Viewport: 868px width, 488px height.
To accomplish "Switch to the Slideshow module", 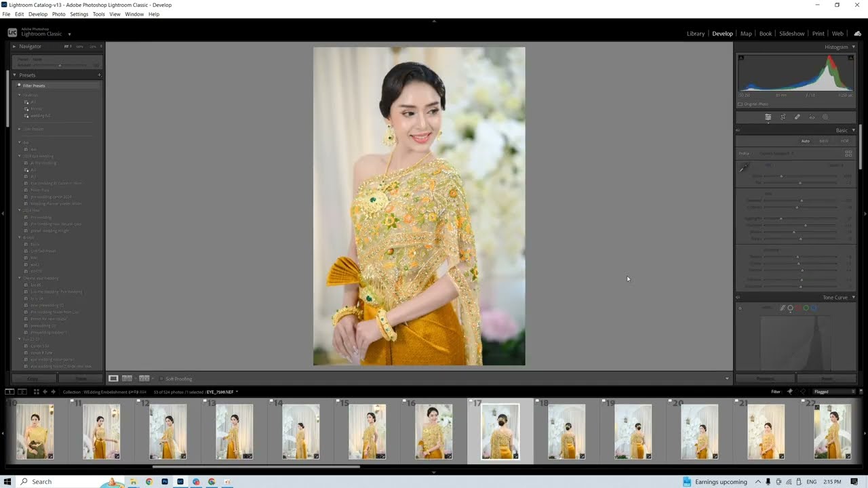I will click(792, 33).
